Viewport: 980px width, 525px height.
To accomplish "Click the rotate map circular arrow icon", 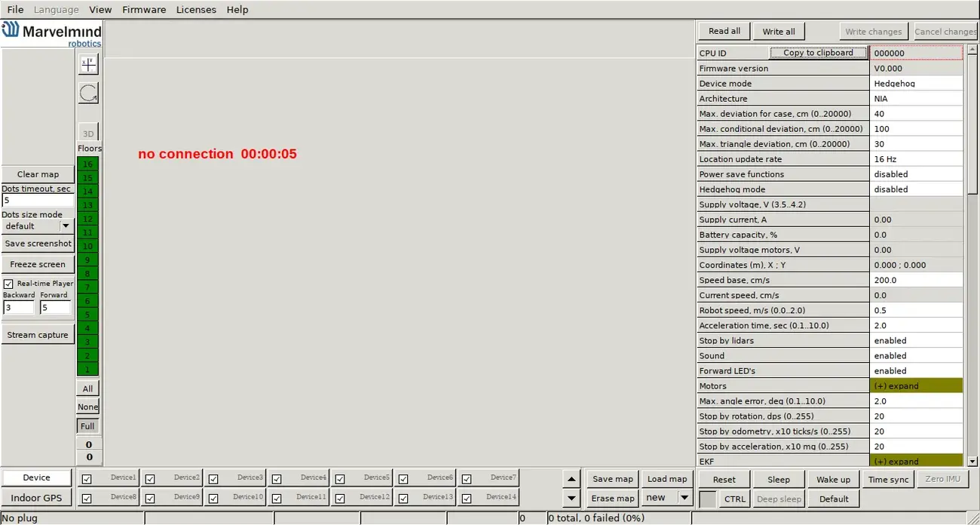I will coord(88,94).
